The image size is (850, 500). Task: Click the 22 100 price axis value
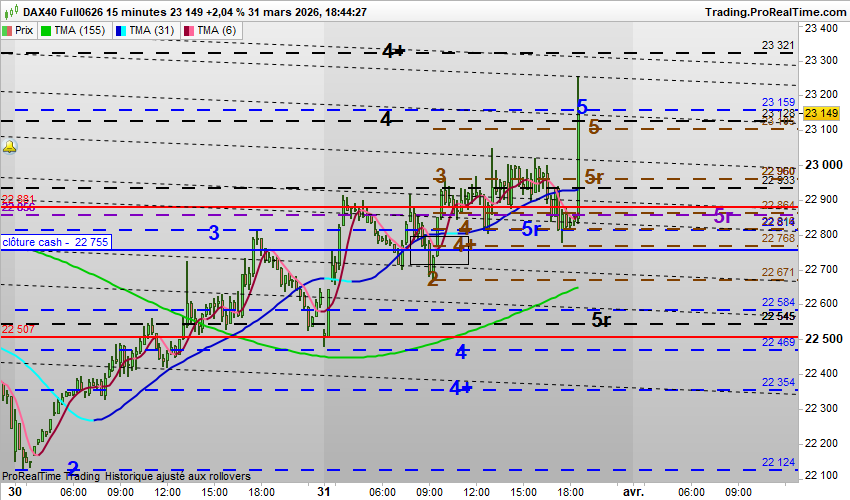click(821, 475)
